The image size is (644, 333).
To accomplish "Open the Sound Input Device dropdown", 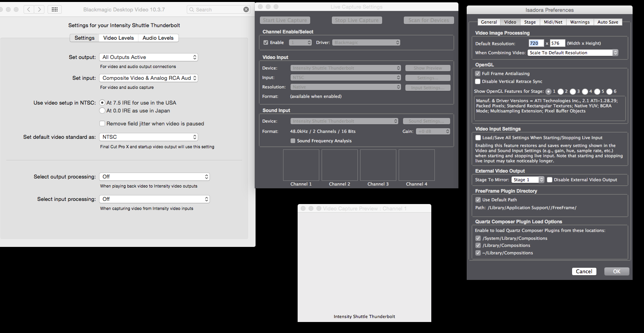I will (344, 121).
